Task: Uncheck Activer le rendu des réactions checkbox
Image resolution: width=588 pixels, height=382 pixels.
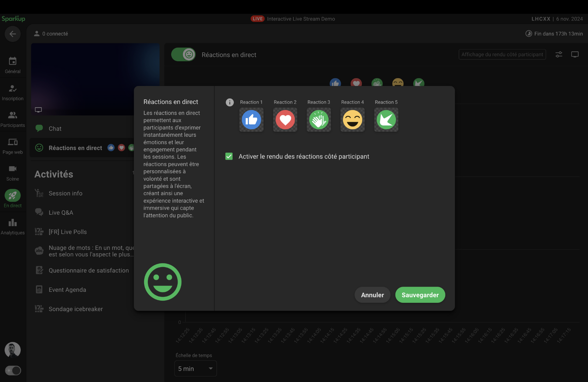Action: 229,156
